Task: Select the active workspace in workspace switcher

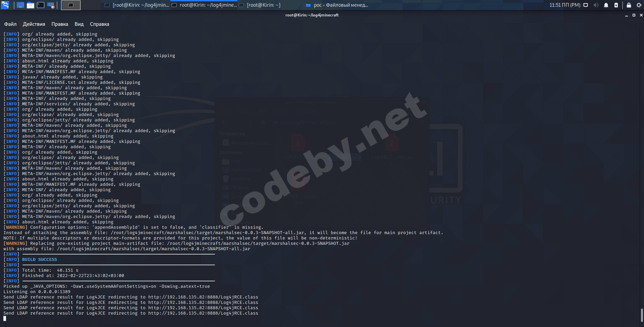Action: tap(70, 5)
